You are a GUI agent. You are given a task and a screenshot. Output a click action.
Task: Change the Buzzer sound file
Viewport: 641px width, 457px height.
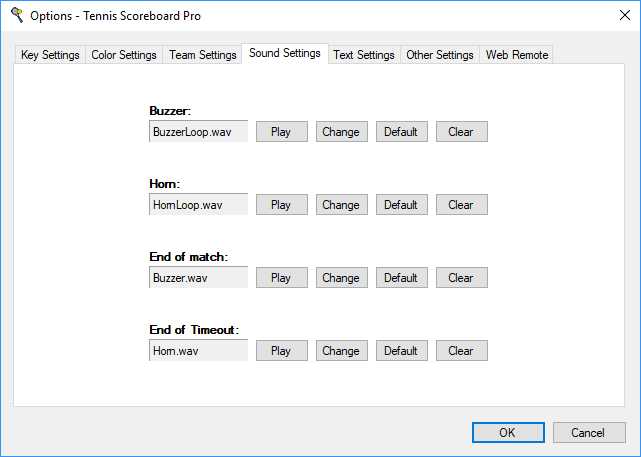341,132
